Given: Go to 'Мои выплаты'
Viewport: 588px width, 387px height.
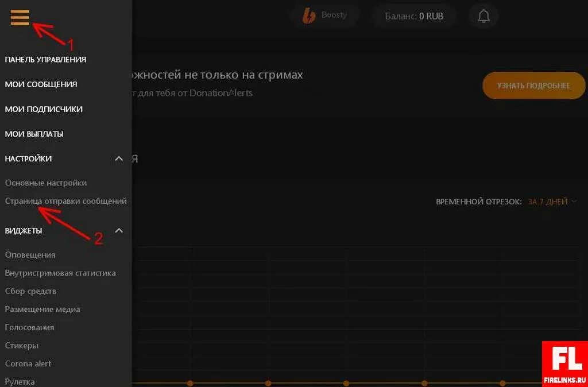Looking at the screenshot, I should pyautogui.click(x=34, y=134).
